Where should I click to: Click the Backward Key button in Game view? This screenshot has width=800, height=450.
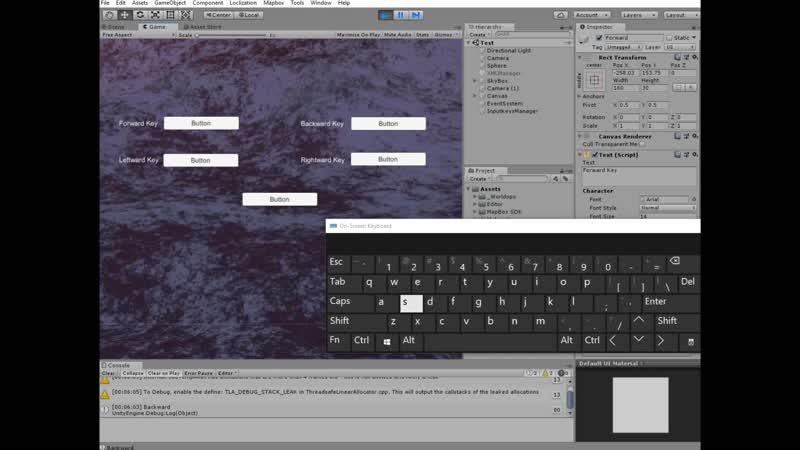pos(388,123)
